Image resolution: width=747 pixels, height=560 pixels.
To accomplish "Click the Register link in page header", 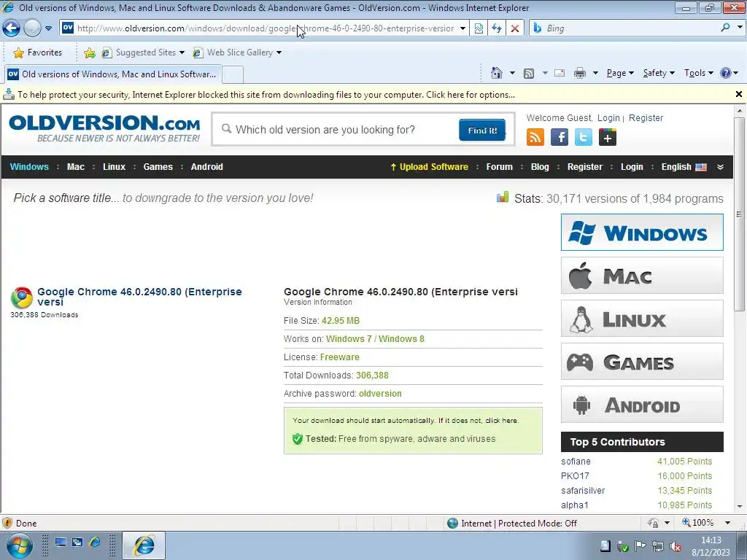I will 646,117.
